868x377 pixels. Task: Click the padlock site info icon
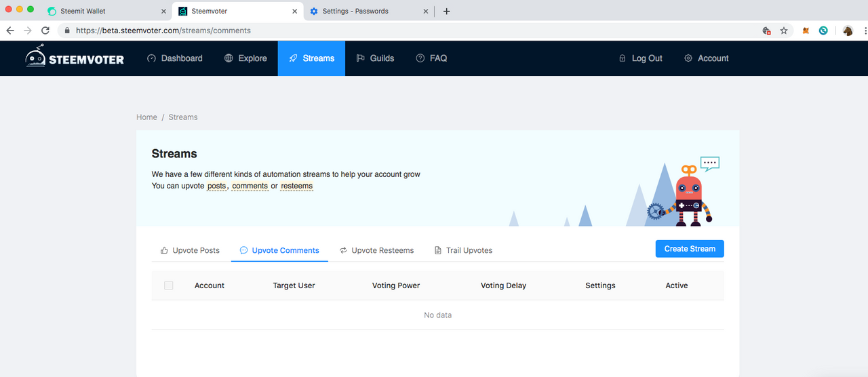click(67, 31)
